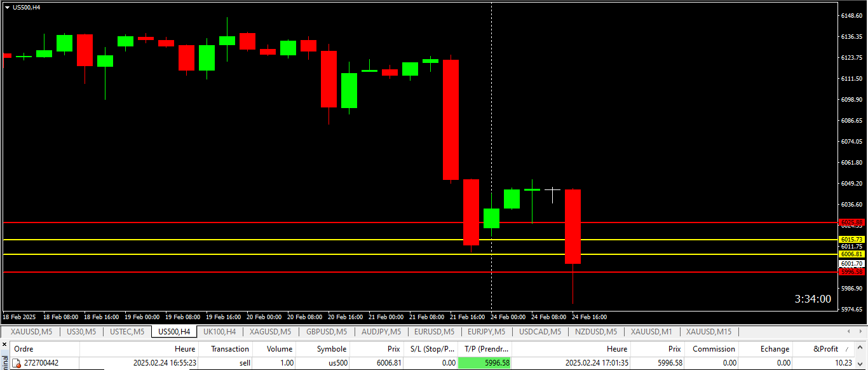Click the 24 Feb 00:00 time label
Image resolution: width=868 pixels, height=370 pixels.
tap(508, 317)
